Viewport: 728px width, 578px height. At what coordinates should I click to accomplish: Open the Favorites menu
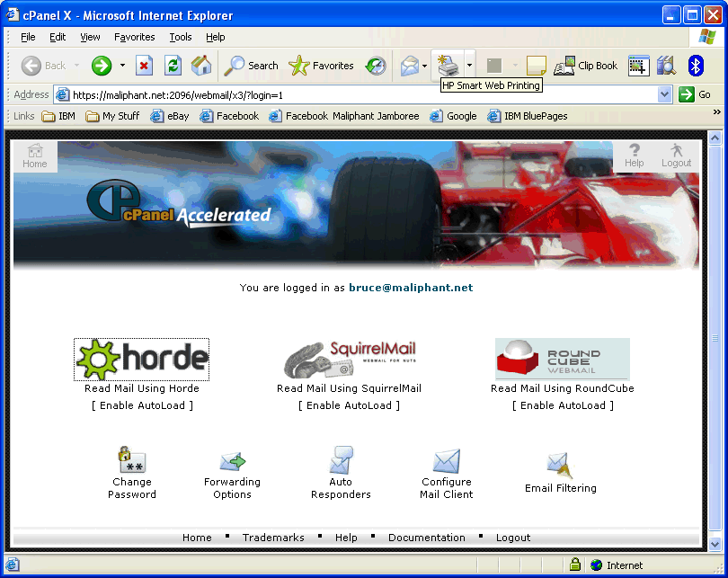tap(134, 37)
